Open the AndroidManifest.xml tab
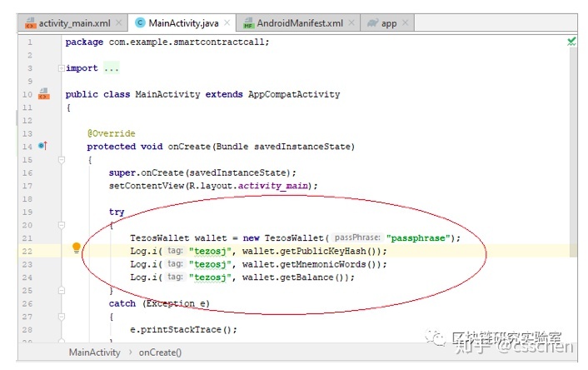Screen dimensions: 588x370 298,23
